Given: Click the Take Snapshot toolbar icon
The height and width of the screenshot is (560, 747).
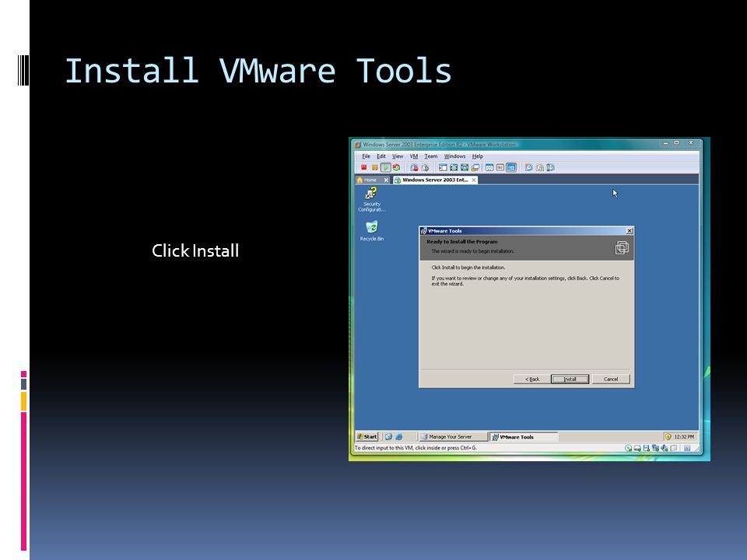Looking at the screenshot, I should [415, 168].
